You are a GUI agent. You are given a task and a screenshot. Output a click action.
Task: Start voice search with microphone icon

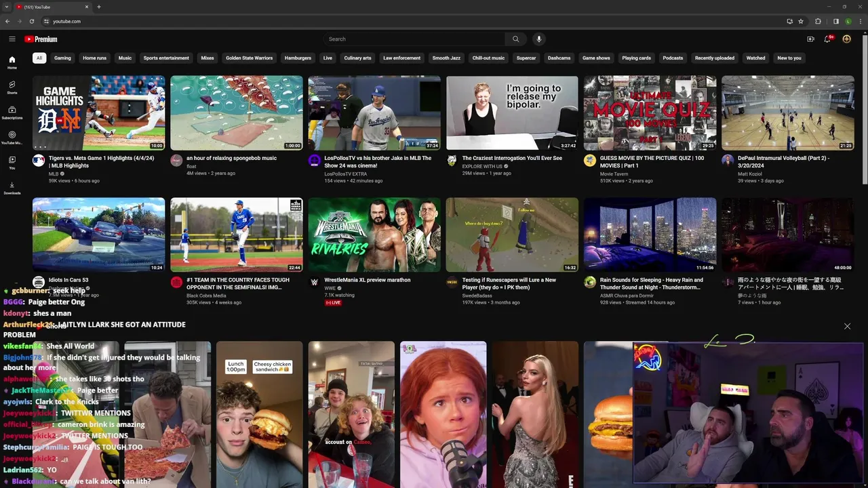pos(539,39)
